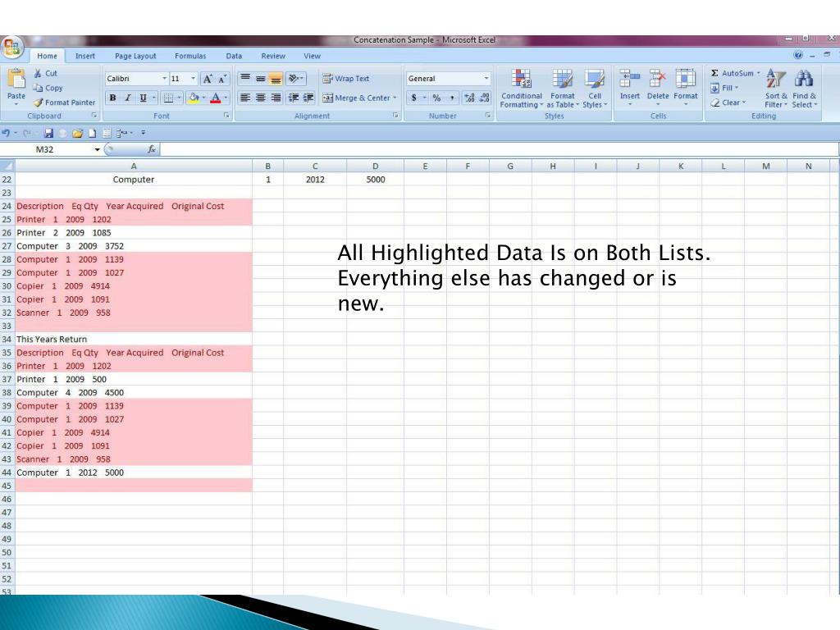Screen dimensions: 840x630
Task: Open the Format as Table gallery
Action: 563,89
